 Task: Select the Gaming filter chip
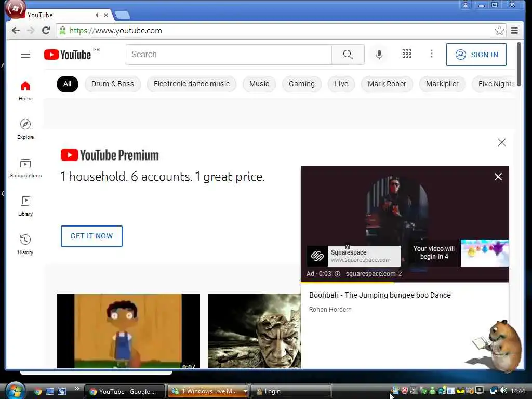click(x=302, y=84)
